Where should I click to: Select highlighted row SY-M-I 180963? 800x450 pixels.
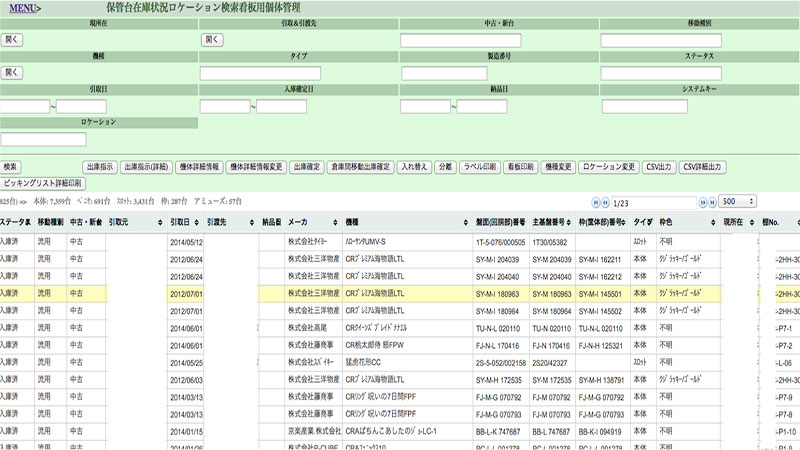pos(400,293)
